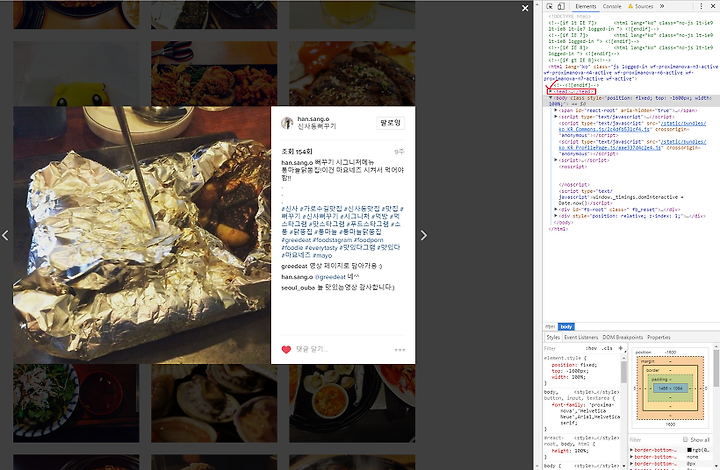Screen dimensions: 720x470
Task: Click the box model content size box
Action: pos(670,389)
